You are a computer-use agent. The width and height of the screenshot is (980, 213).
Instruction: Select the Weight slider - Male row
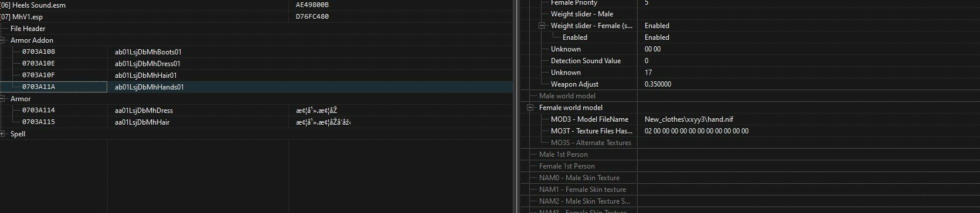[x=582, y=14]
